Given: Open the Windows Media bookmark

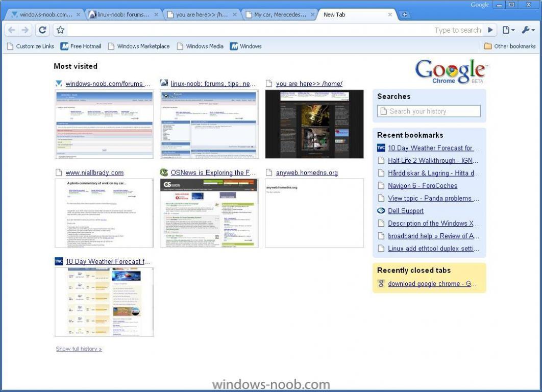Looking at the screenshot, I should (x=200, y=46).
